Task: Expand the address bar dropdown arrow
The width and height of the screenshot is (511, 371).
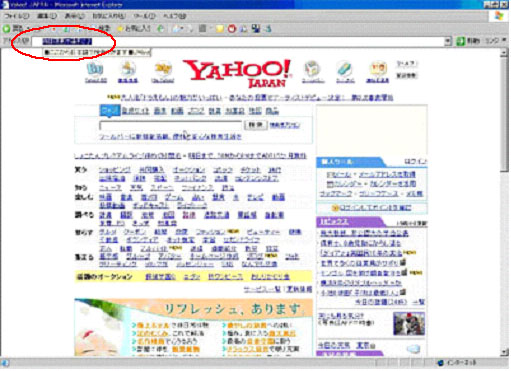Action: coord(448,41)
